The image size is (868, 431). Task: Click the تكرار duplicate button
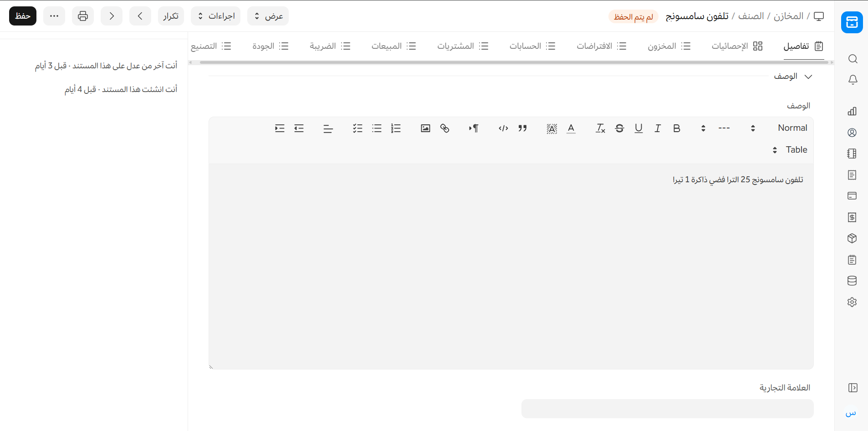[x=171, y=16]
